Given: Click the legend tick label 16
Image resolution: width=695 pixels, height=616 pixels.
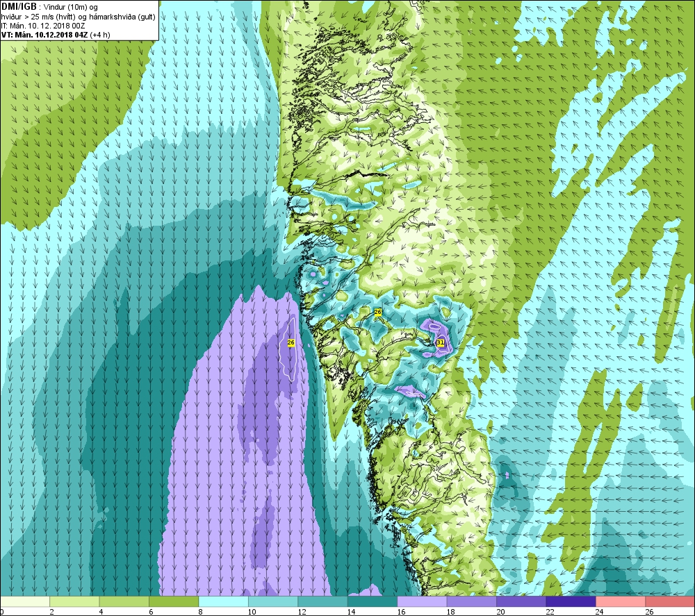Looking at the screenshot, I should pyautogui.click(x=401, y=612).
